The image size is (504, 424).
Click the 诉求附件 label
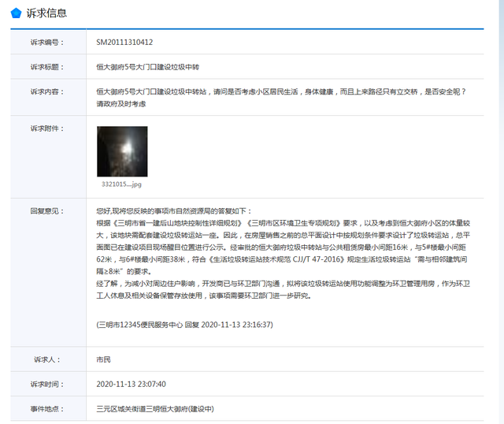[47, 128]
